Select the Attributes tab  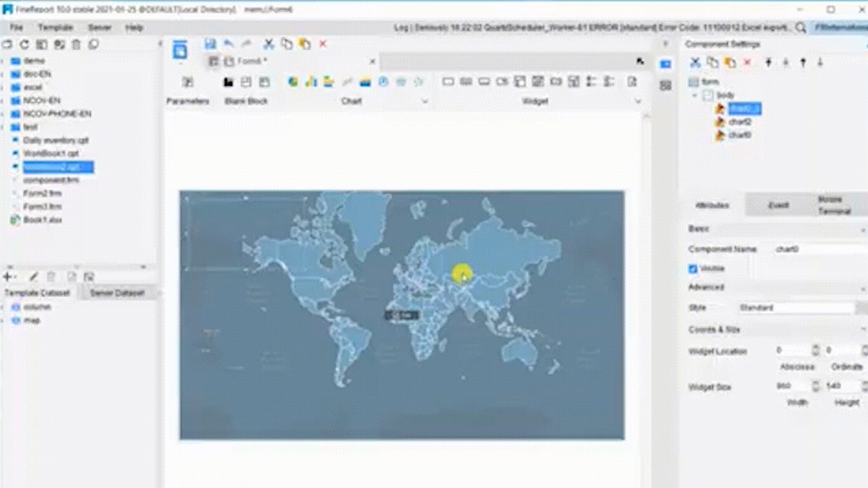click(x=712, y=205)
